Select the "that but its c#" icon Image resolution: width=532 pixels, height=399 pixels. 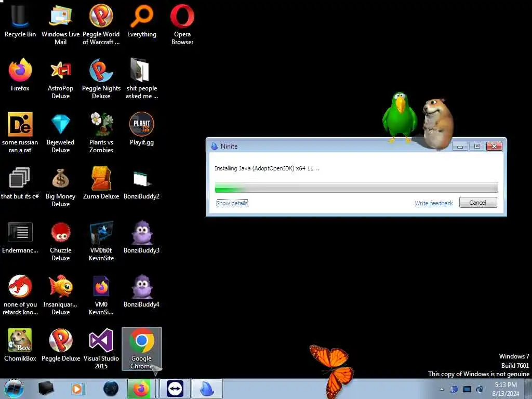tap(20, 182)
